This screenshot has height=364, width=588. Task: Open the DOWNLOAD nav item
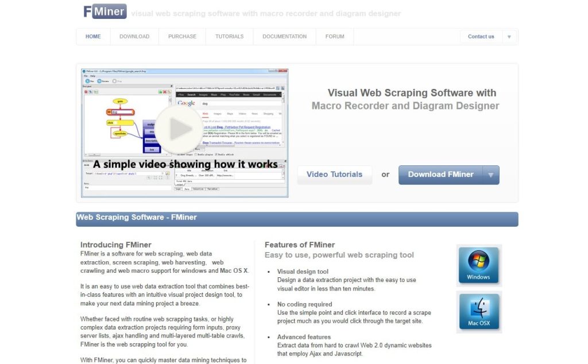[134, 37]
